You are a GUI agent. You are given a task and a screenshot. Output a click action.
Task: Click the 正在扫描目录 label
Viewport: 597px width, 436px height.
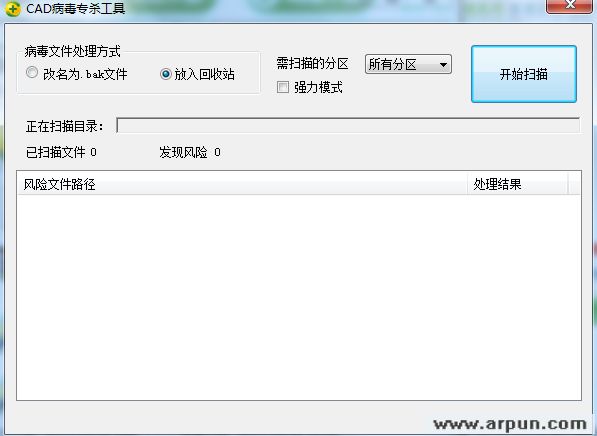tap(64, 126)
